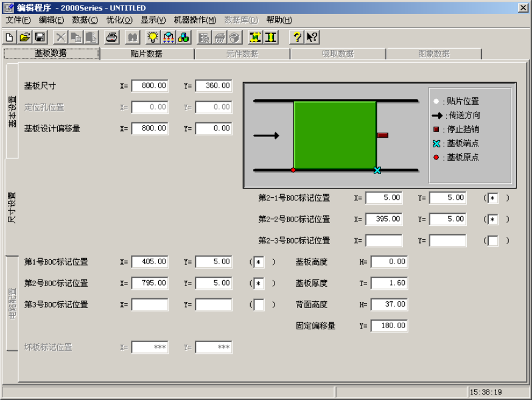
Task: Select the vertical 尺寸设置 side tab
Action: tap(12, 207)
